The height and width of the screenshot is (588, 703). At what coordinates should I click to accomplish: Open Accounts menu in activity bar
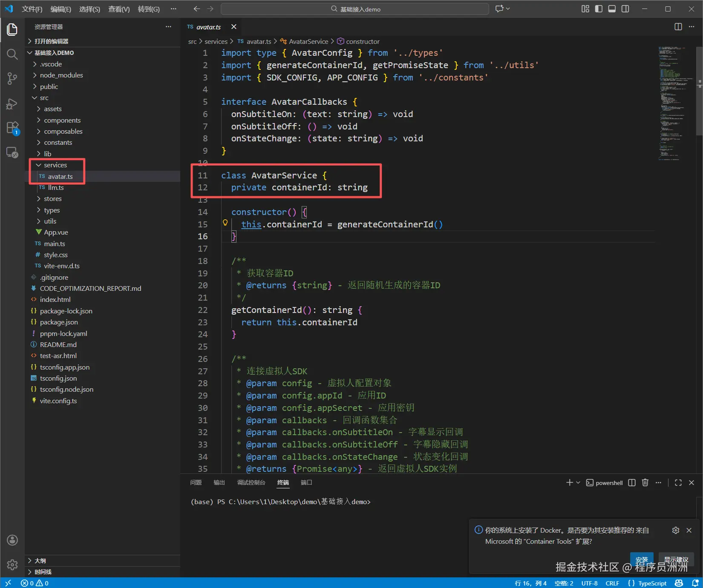point(12,540)
